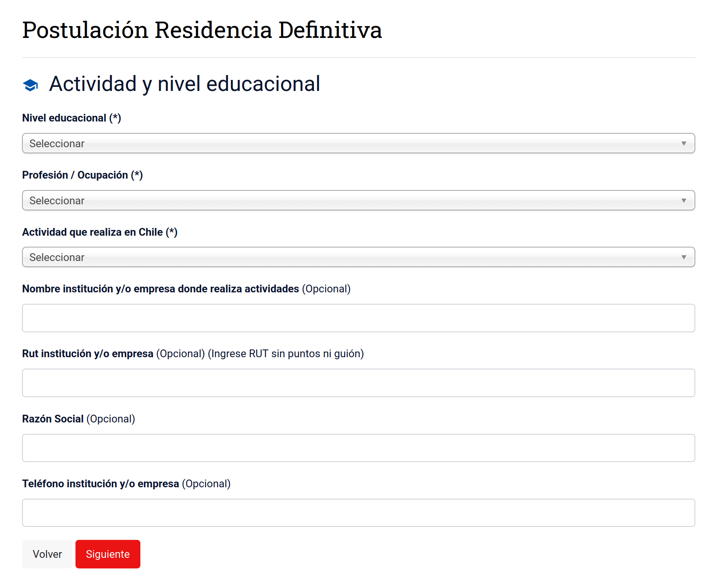The image size is (710, 588).
Task: Select the Razón Social text field
Action: point(358,448)
